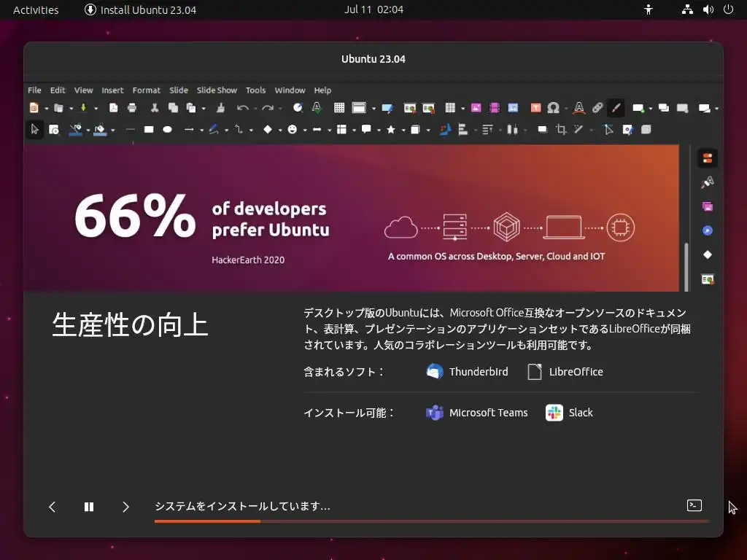The height and width of the screenshot is (560, 747).
Task: Open the Install Ubuntu 23.04 app menu
Action: [x=141, y=9]
